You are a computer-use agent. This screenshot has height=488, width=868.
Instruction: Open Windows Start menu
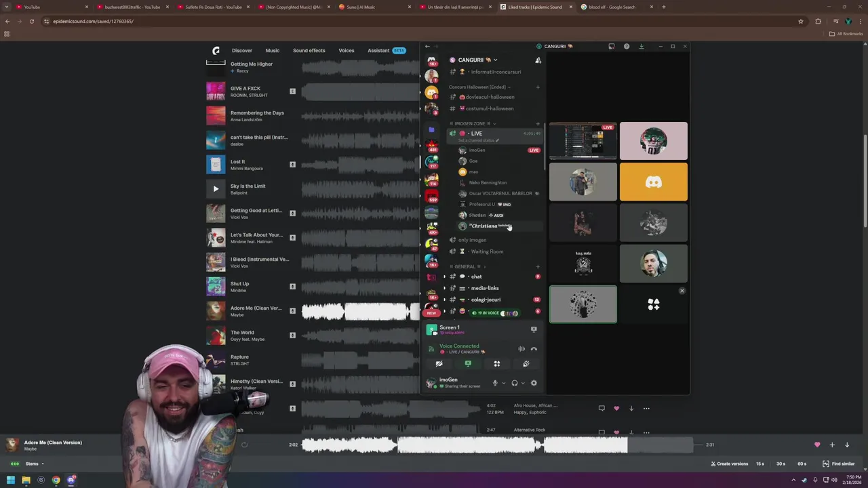point(11,480)
